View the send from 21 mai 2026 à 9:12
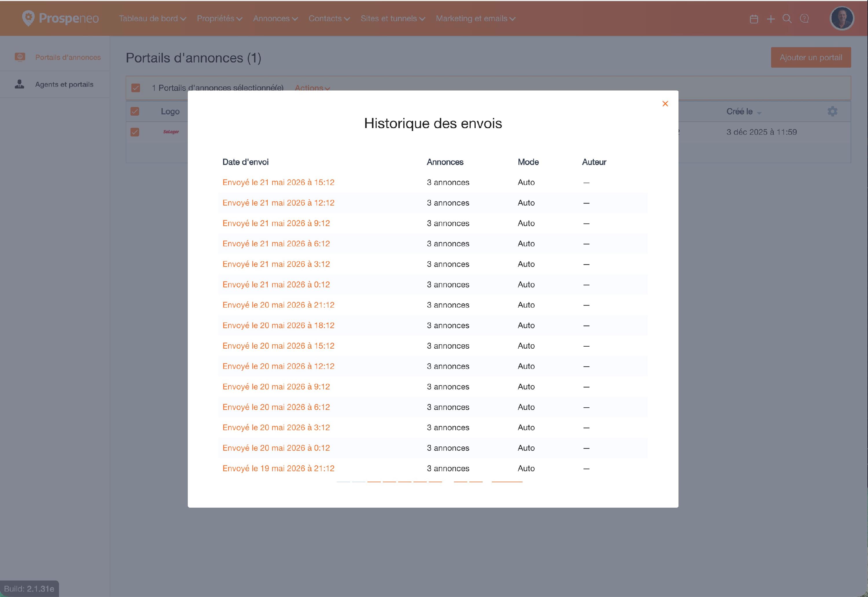The image size is (868, 597). [x=276, y=223]
